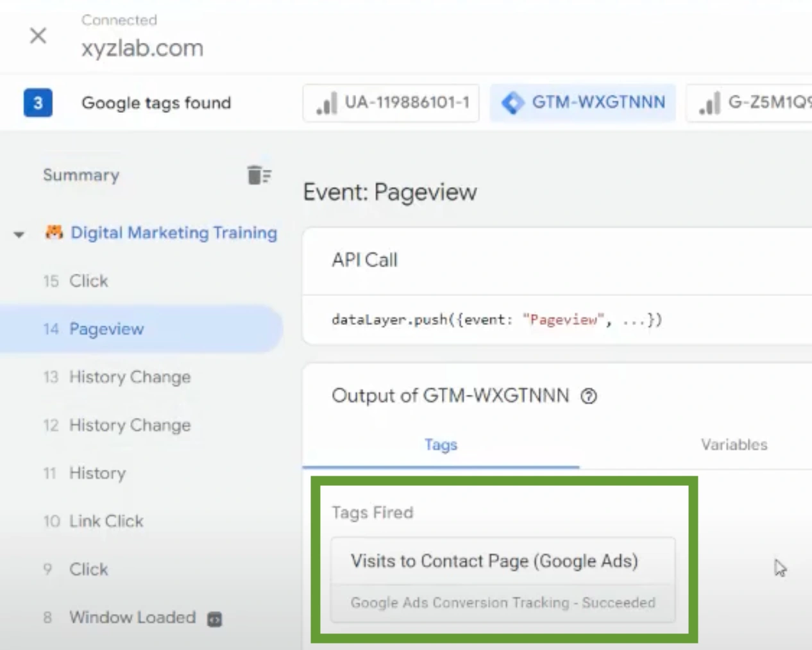Click the analytics bar icon for G-Z5M1Q
The image size is (812, 650).
tap(709, 103)
